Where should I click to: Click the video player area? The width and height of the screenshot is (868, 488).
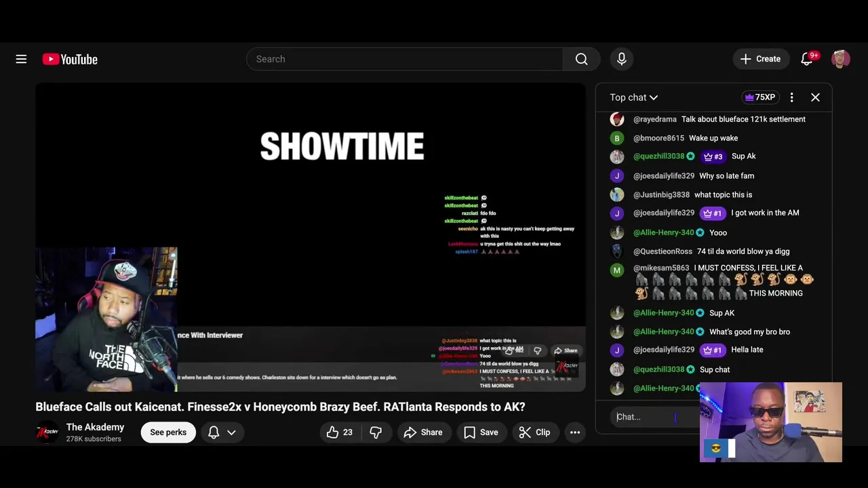click(311, 237)
